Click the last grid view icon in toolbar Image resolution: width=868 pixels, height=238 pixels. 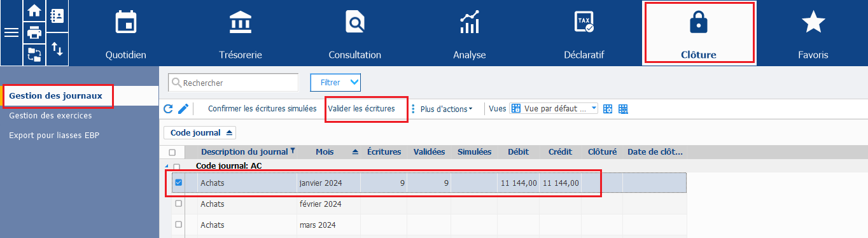tap(623, 109)
